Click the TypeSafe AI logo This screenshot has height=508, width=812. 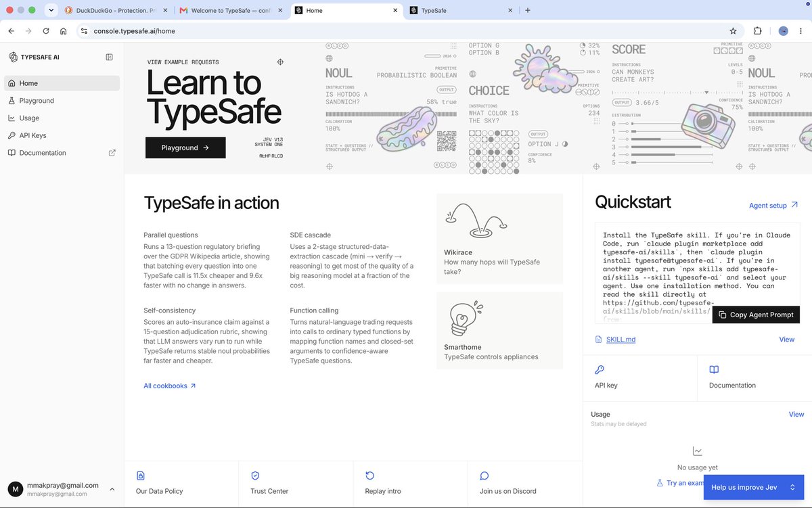pos(35,57)
